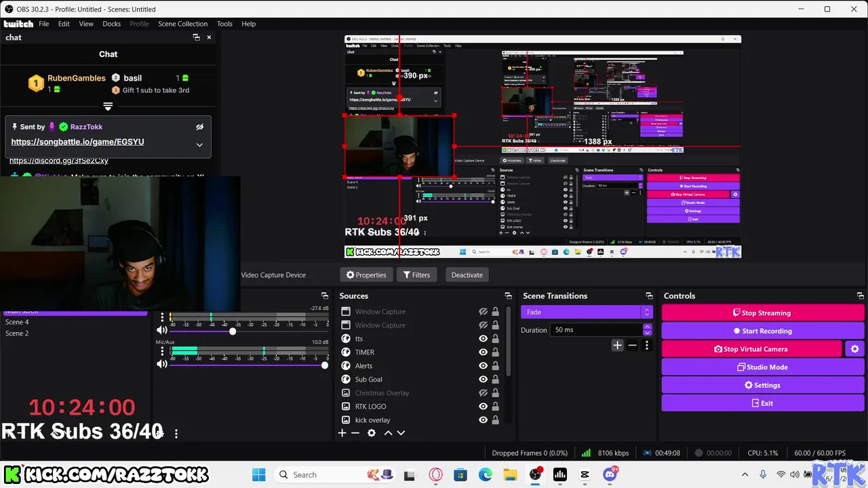Viewport: 868px width, 488px height.
Task: Hide the RTK LOGO source
Action: [483, 407]
